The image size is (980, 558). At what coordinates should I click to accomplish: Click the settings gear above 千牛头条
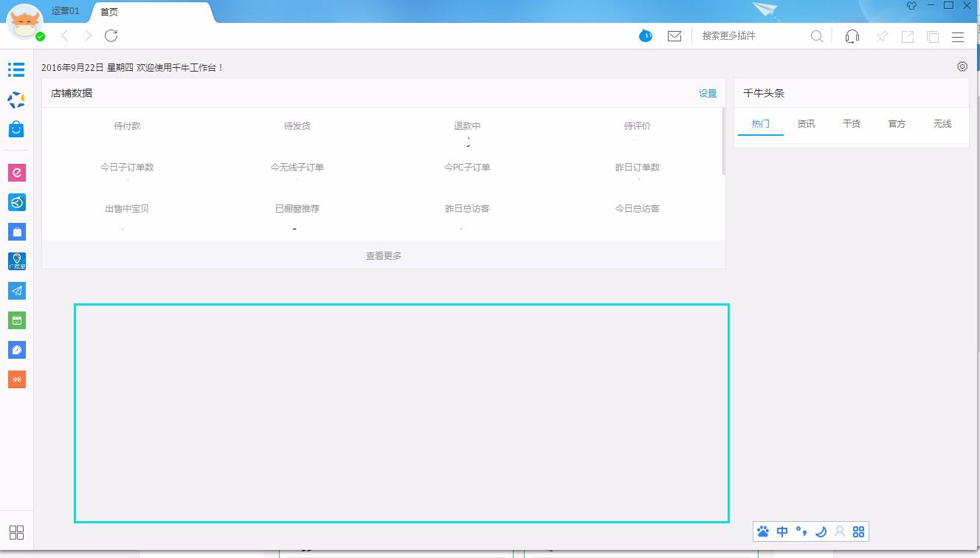[x=962, y=66]
